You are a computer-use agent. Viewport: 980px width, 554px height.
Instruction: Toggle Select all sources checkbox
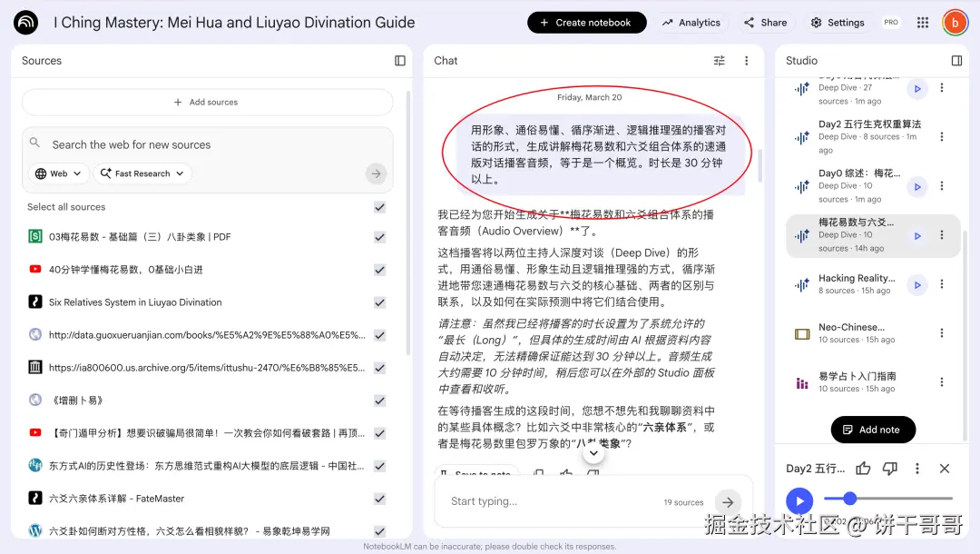(x=379, y=207)
